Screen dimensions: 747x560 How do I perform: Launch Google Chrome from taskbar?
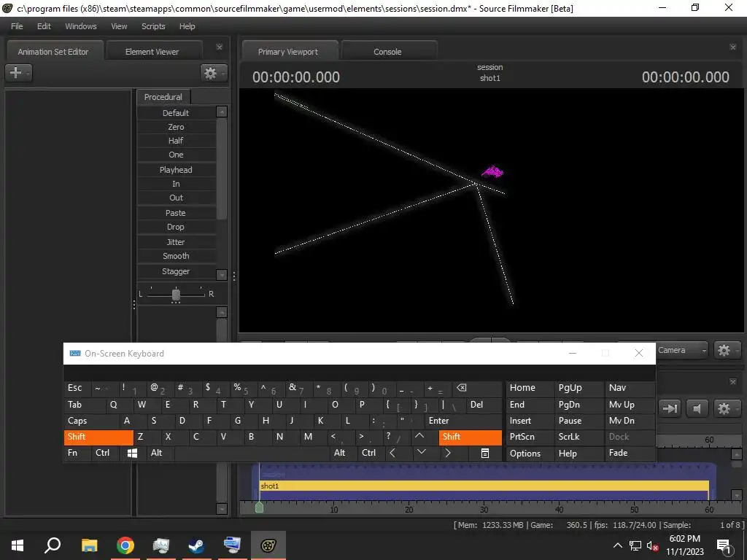pyautogui.click(x=125, y=545)
